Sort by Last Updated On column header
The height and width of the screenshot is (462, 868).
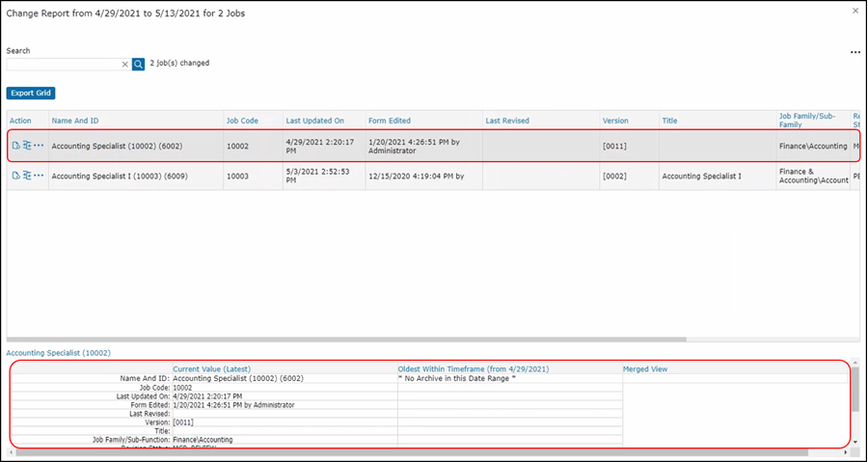pos(314,121)
